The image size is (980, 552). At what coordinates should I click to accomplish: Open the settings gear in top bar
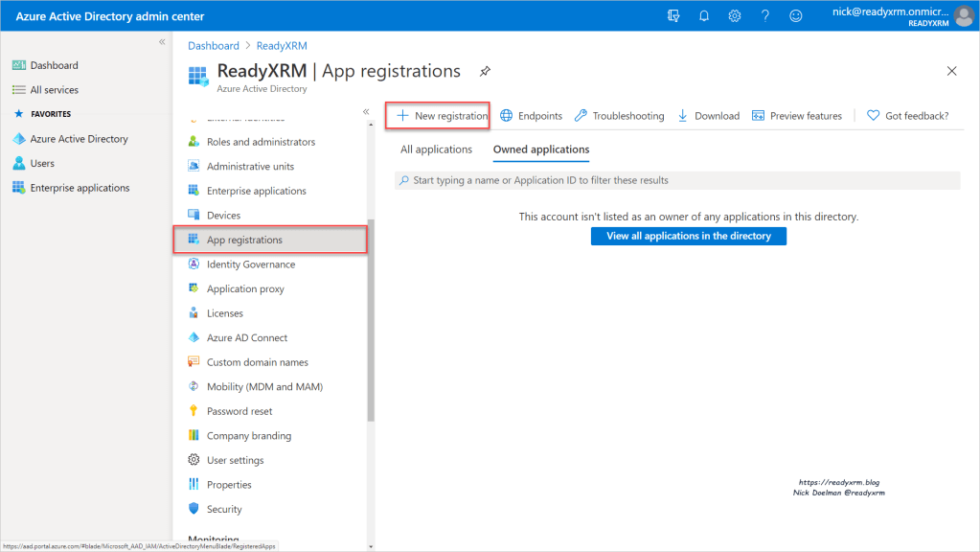tap(735, 16)
